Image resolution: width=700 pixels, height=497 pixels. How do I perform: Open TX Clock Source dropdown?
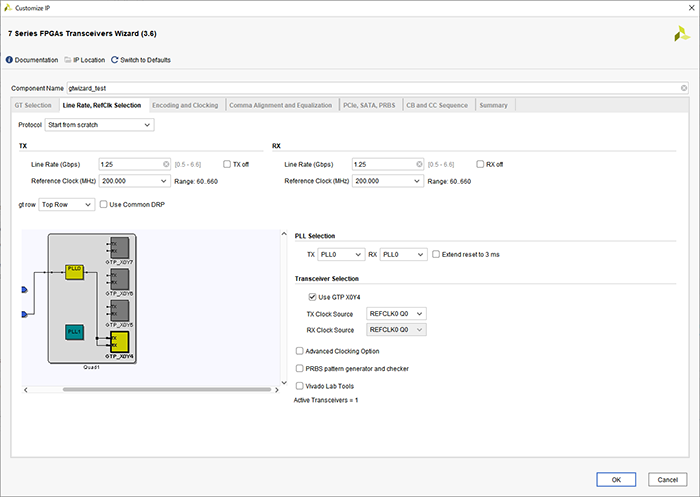396,314
